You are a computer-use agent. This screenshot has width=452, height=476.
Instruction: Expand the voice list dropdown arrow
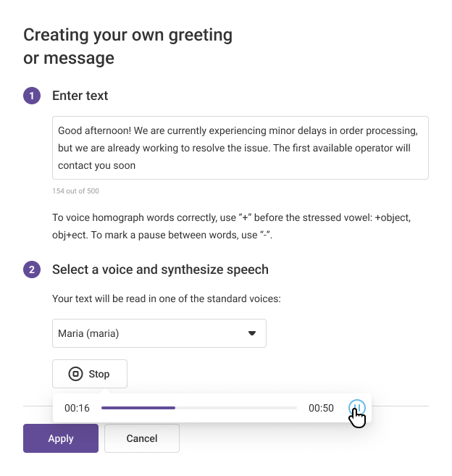point(252,333)
